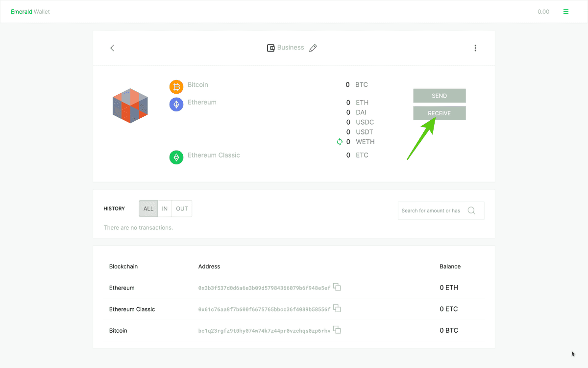Click the colorful wallet cube avatar

click(130, 105)
